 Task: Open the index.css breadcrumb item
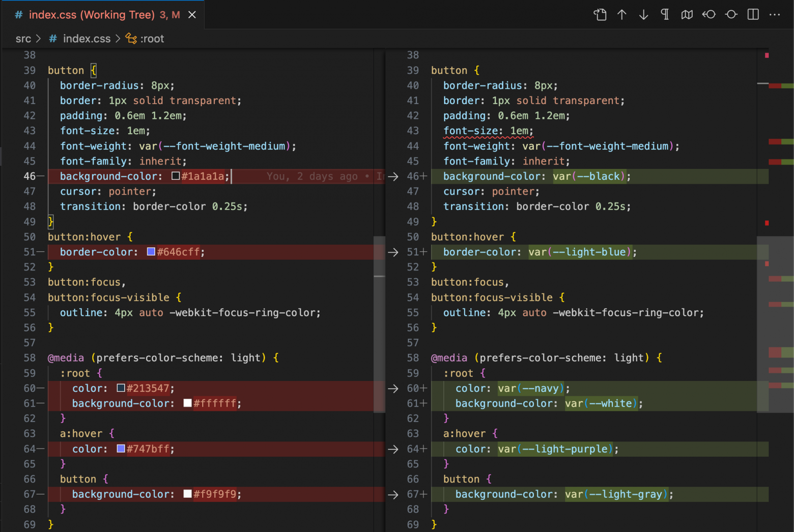87,39
